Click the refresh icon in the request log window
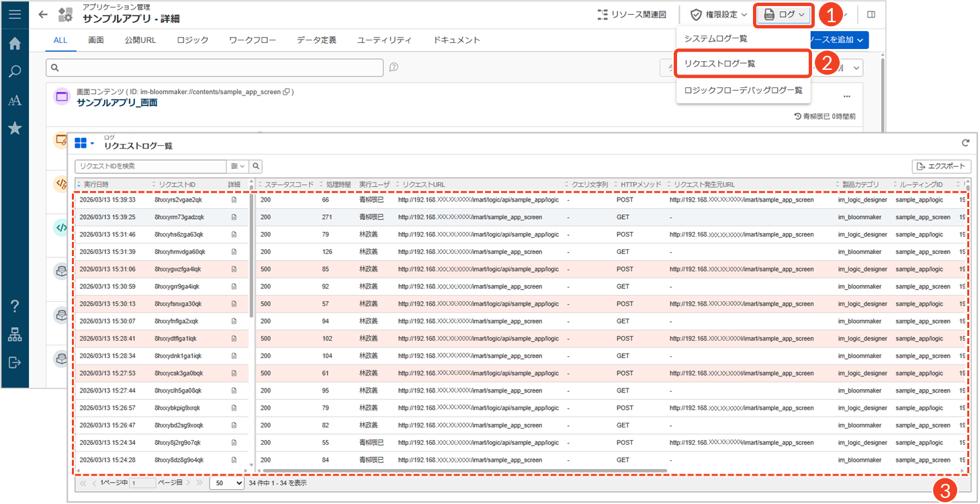Image resolution: width=980 pixels, height=504 pixels. click(x=965, y=142)
